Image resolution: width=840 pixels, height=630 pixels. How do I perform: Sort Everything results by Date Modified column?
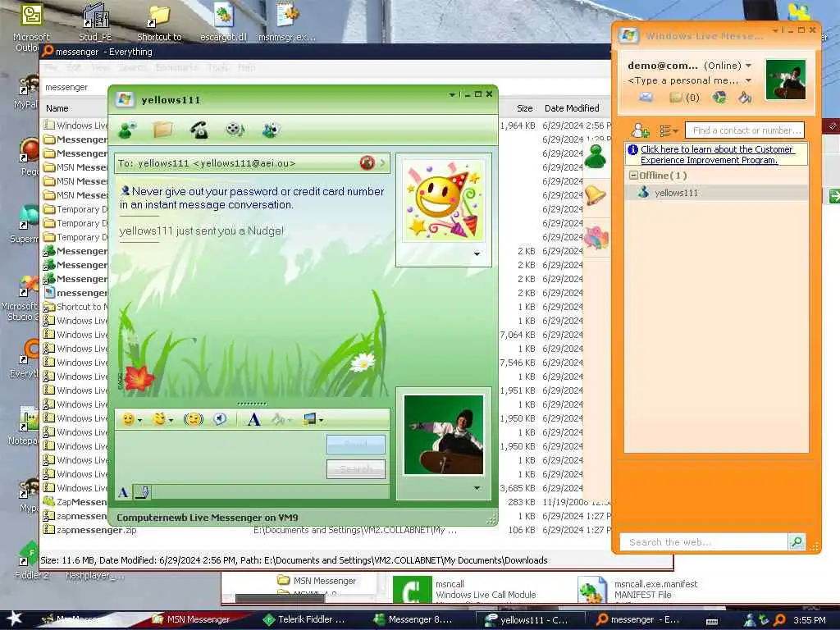[x=572, y=108]
